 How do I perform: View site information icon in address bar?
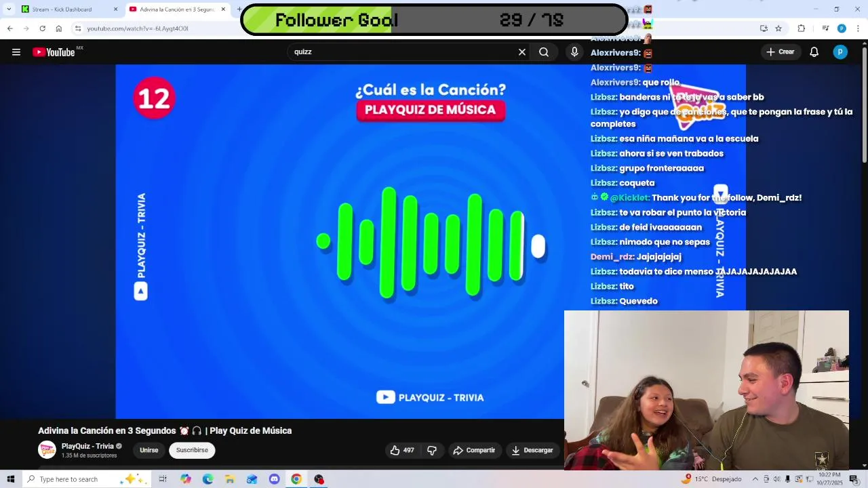point(78,28)
